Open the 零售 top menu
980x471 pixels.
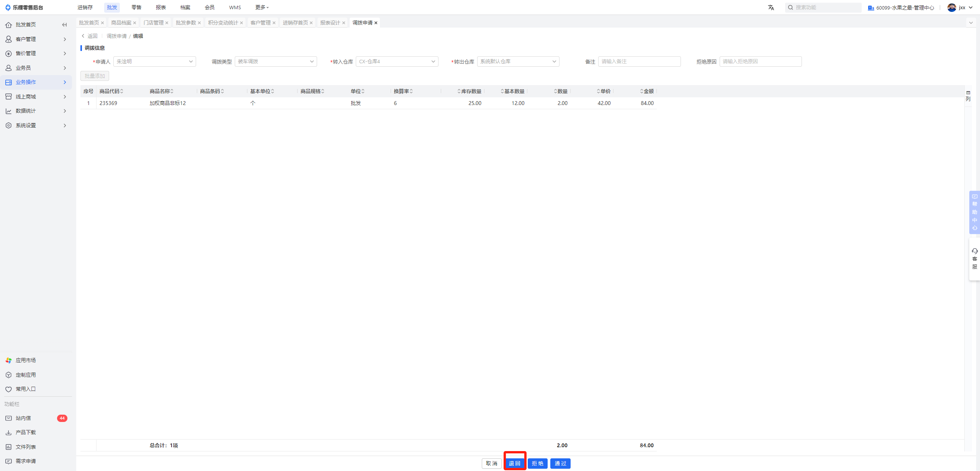(x=136, y=7)
